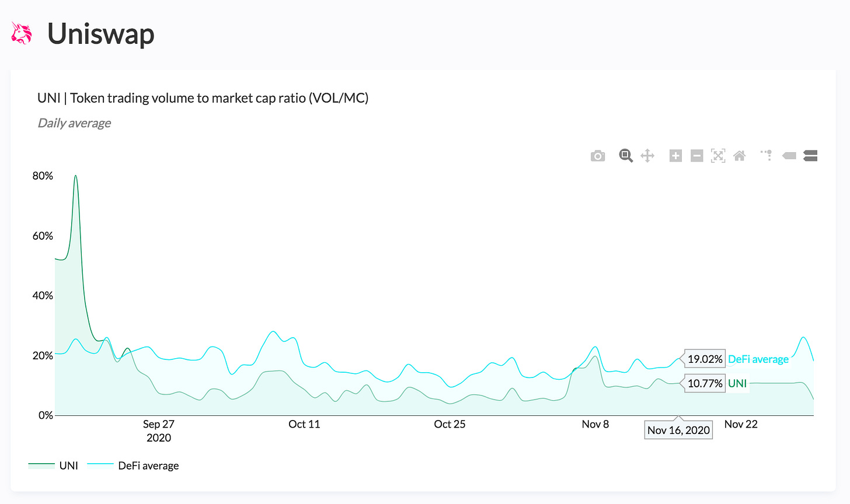Image resolution: width=850 pixels, height=504 pixels.
Task: Click the UNI line peak near 80%
Action: (x=75, y=176)
